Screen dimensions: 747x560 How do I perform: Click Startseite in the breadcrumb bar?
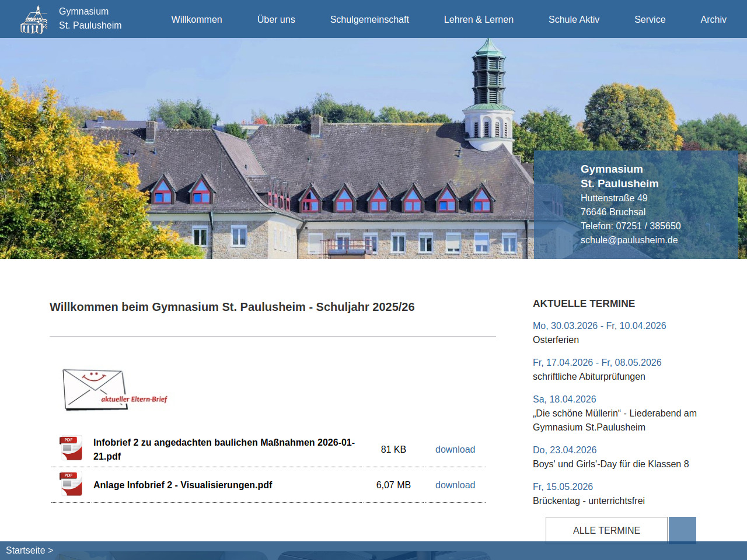[26, 550]
